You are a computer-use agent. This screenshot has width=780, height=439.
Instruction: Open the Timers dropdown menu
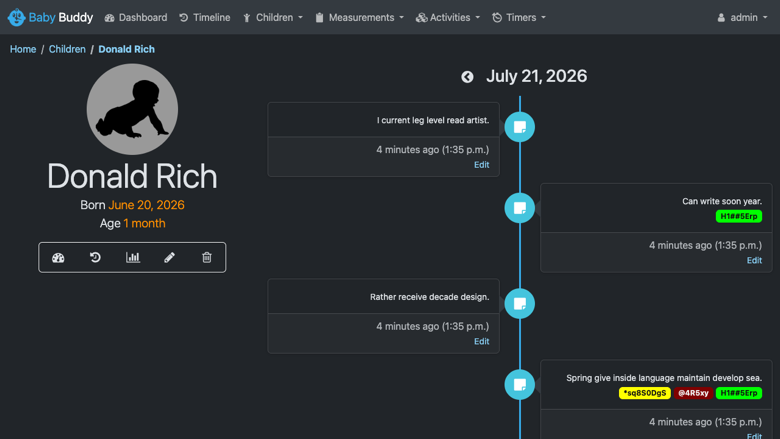point(519,17)
